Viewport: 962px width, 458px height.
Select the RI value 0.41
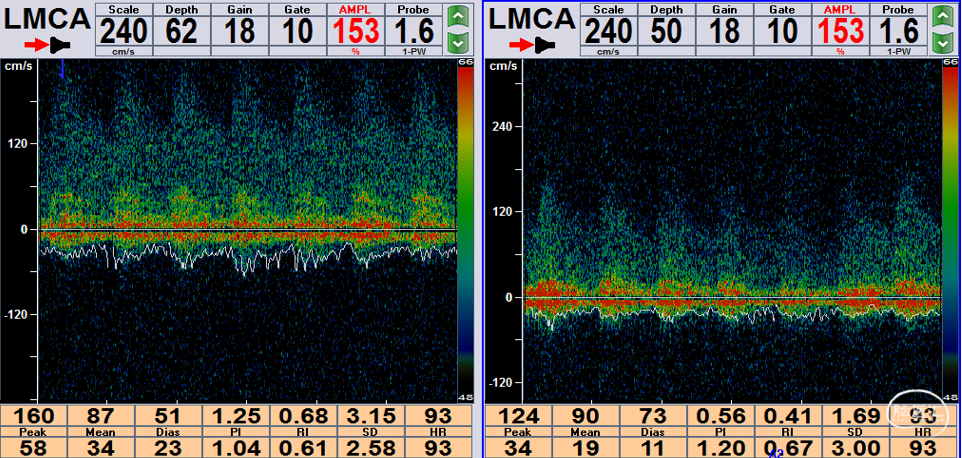pyautogui.click(x=788, y=416)
